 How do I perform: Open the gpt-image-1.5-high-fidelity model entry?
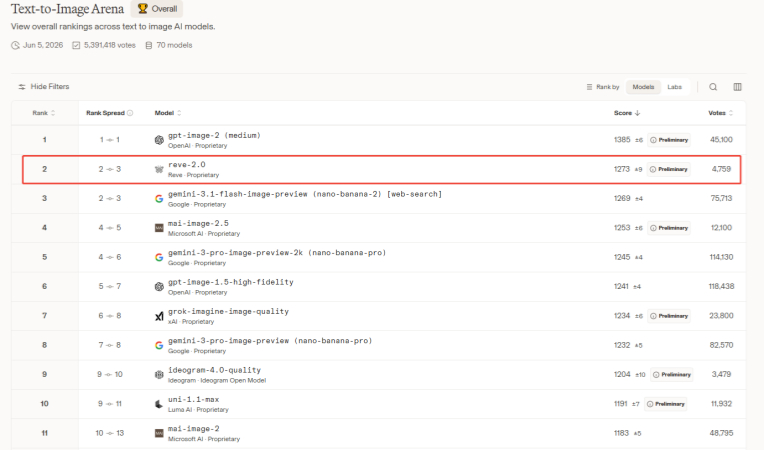[x=230, y=282]
